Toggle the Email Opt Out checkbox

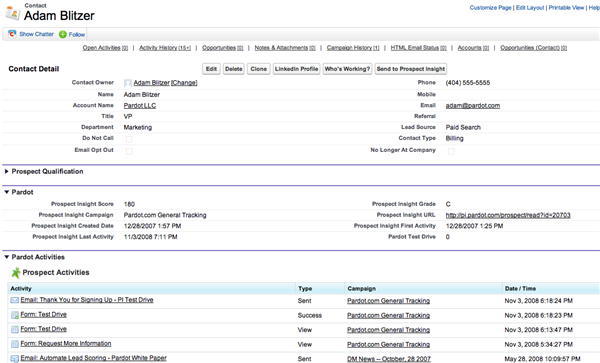coord(129,151)
